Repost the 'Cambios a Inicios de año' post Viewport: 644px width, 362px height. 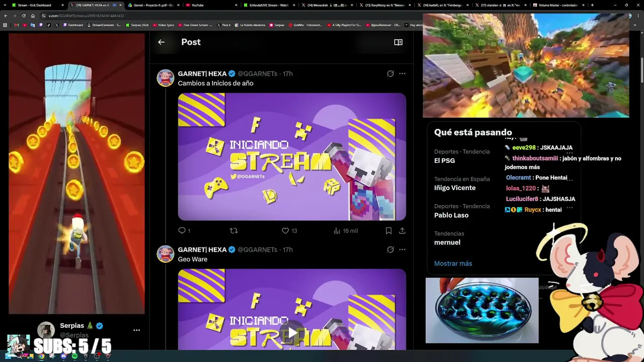click(x=233, y=231)
